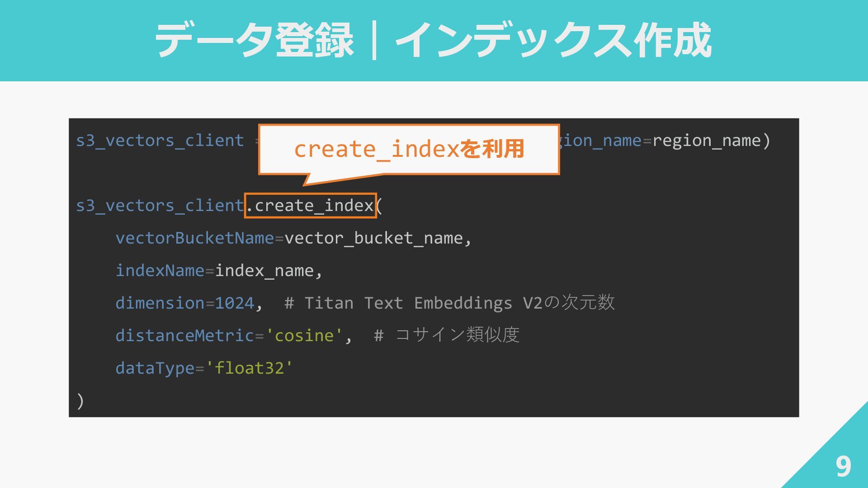Viewport: 868px width, 488px height.
Task: Click the closing parenthesis on last code line
Action: coord(80,401)
